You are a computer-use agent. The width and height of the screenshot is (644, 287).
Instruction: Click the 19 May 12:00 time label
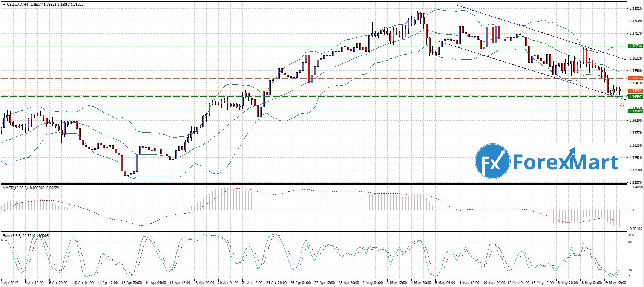[x=614, y=282]
